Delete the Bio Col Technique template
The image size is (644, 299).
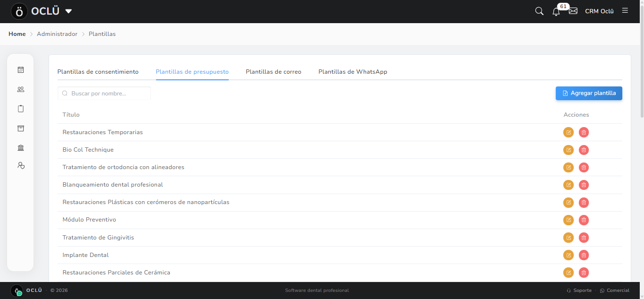584,150
